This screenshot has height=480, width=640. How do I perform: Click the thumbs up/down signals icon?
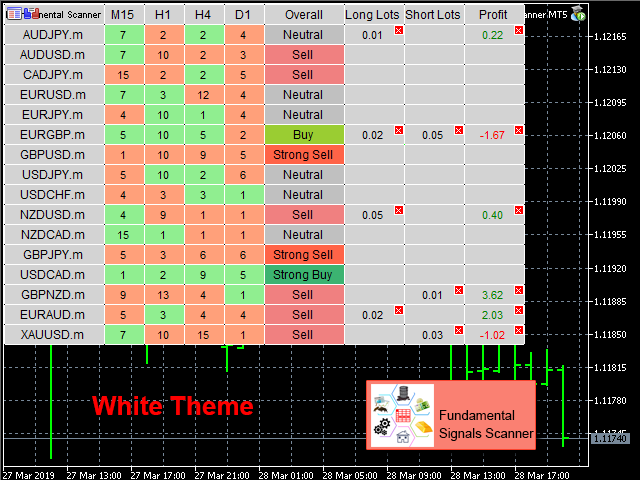(31, 14)
